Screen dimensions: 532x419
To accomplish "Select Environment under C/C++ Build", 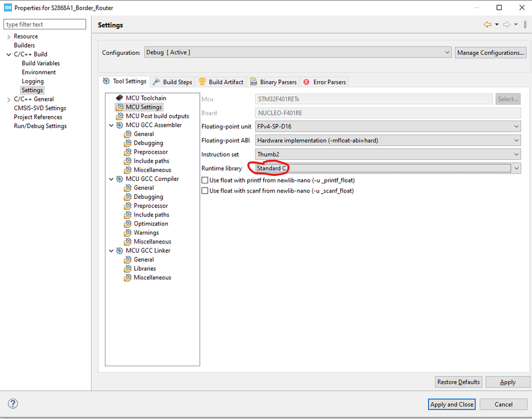I will 39,72.
